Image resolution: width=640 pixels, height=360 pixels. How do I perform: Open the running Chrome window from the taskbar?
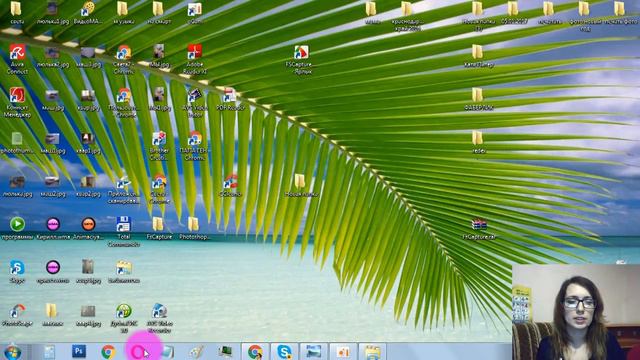click(255, 351)
